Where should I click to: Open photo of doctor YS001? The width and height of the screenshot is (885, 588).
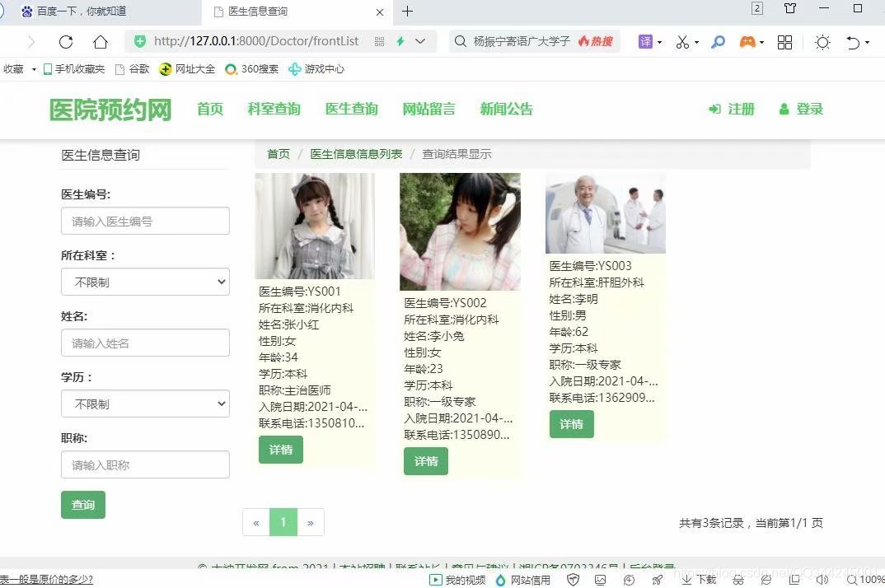[x=315, y=226]
